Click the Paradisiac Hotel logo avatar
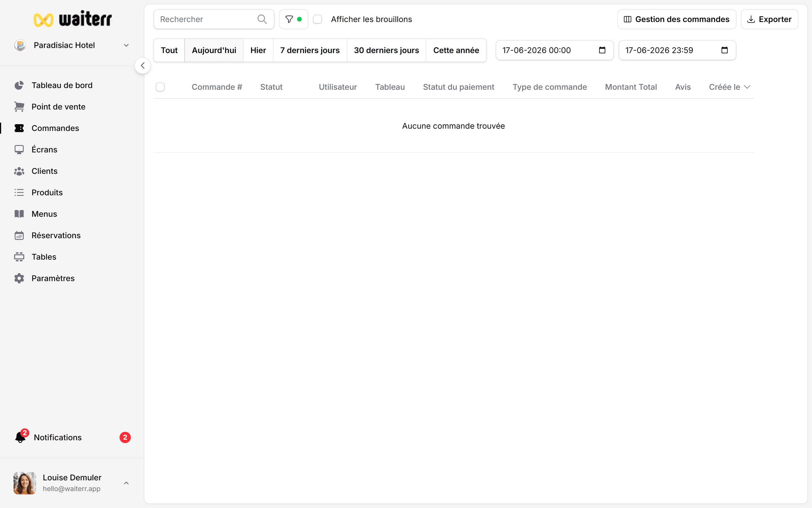The height and width of the screenshot is (508, 812). point(21,45)
